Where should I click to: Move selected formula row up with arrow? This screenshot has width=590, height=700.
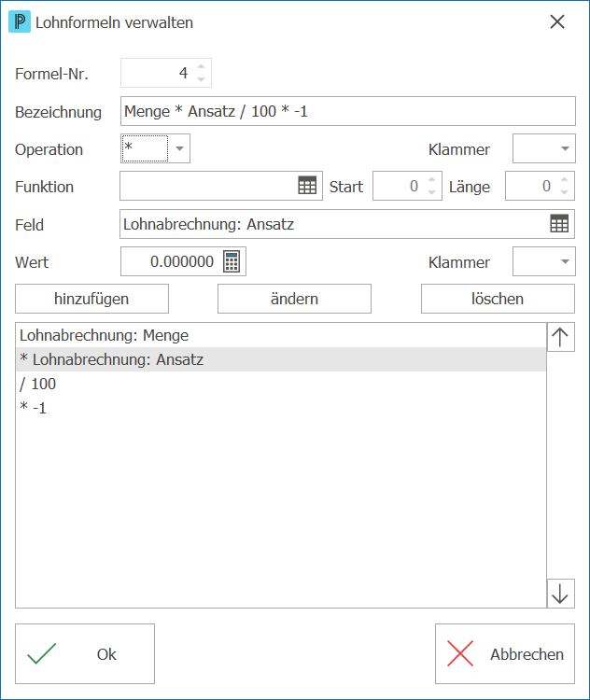560,337
